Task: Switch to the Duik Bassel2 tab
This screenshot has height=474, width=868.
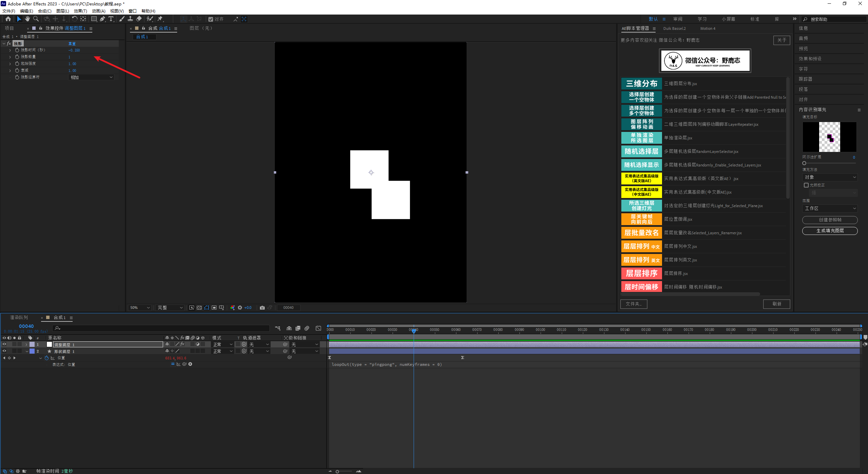Action: (674, 28)
